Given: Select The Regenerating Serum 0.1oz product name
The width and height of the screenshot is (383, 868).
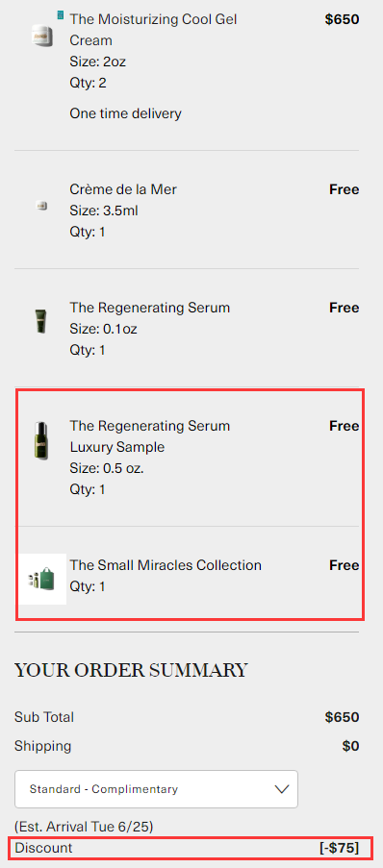Looking at the screenshot, I should (150, 308).
